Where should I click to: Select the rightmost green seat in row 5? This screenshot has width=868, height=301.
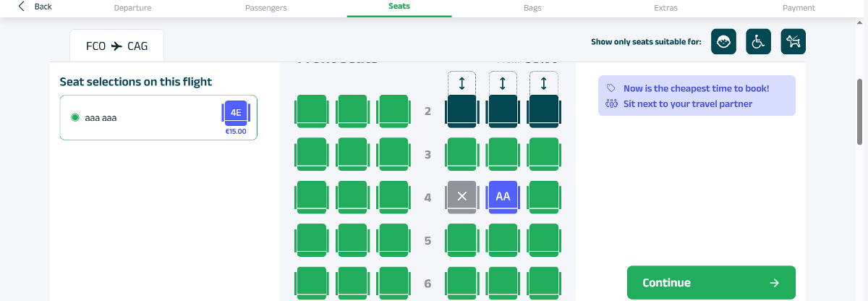click(543, 239)
